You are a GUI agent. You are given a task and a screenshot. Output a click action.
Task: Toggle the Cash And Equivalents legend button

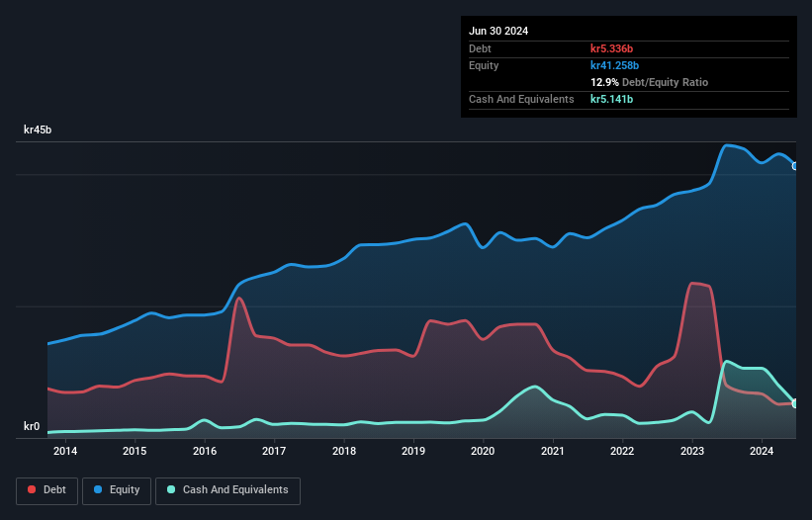[x=227, y=490]
